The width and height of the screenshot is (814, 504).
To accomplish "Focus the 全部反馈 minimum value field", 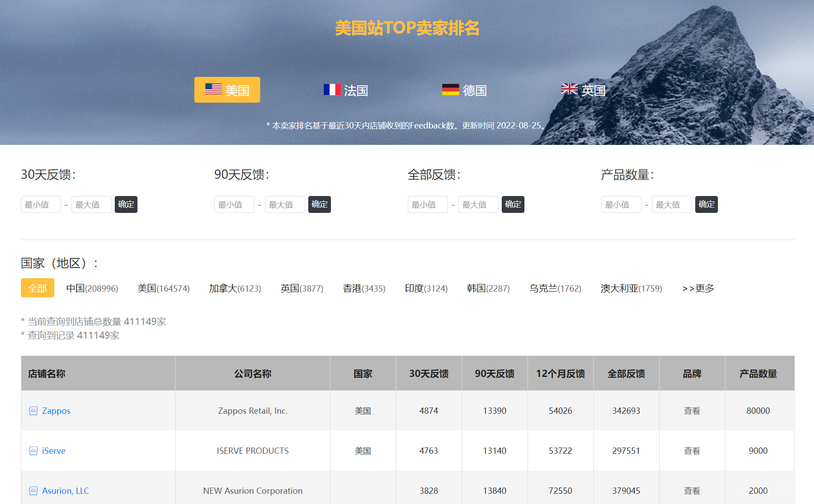I will pos(428,204).
